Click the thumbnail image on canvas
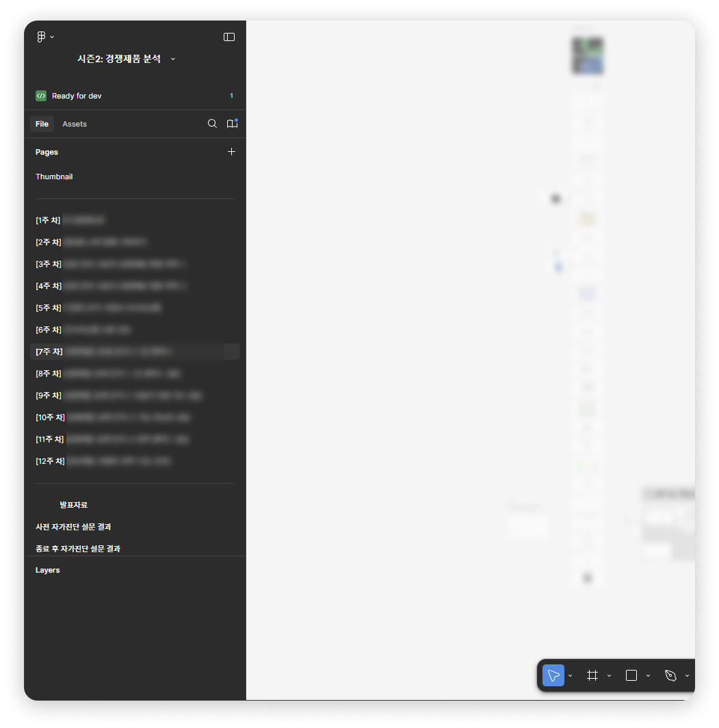719x728 pixels. pos(588,55)
